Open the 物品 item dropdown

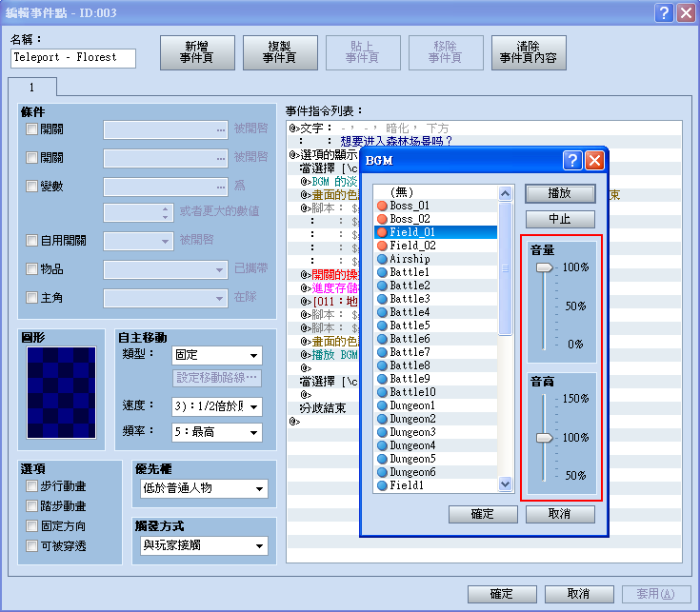166,270
